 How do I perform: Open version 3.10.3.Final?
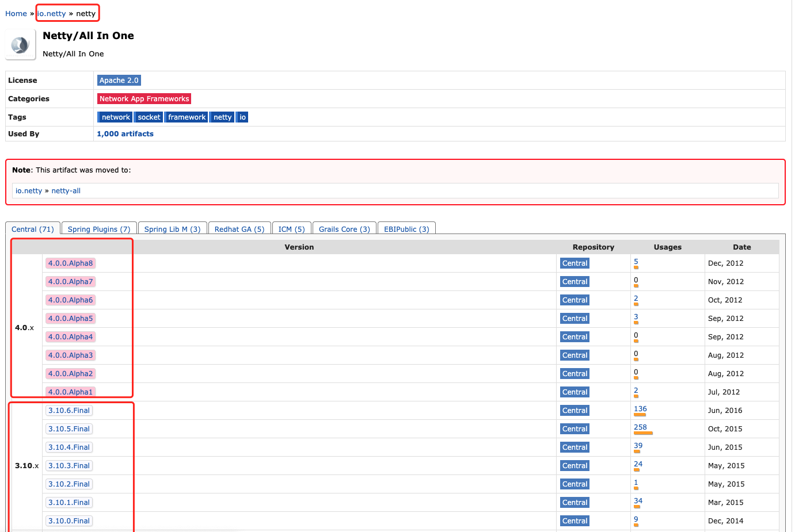[x=69, y=466]
